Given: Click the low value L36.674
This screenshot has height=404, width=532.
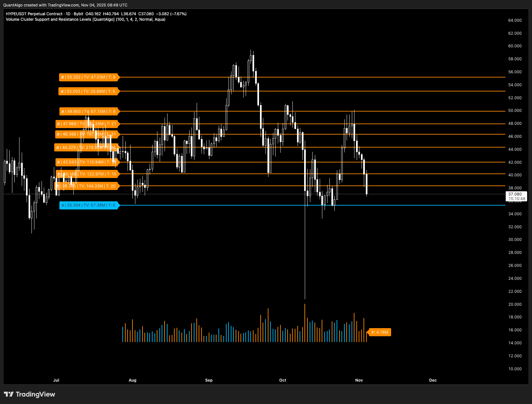Looking at the screenshot, I should (129, 14).
